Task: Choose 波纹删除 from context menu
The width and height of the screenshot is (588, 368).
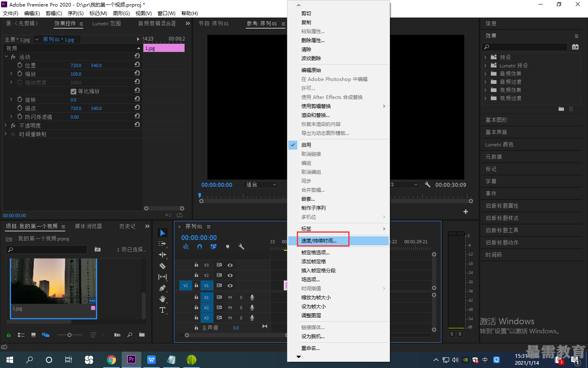Action: click(x=339, y=58)
